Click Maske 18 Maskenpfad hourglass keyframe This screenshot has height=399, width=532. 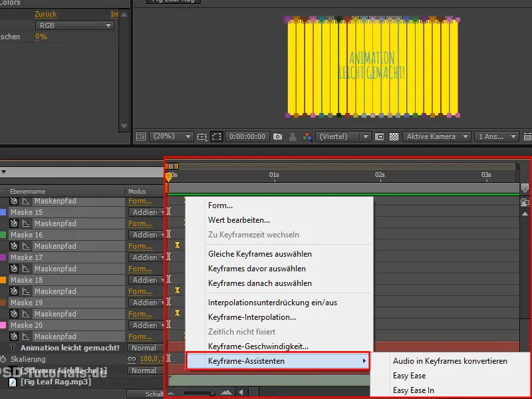tap(177, 291)
